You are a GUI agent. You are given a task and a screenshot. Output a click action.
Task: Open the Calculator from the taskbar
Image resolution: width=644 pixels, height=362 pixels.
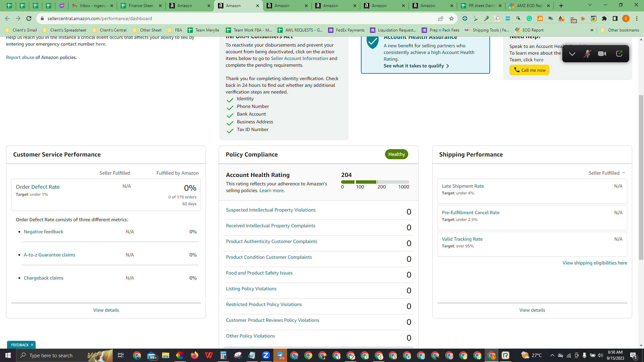click(x=223, y=355)
